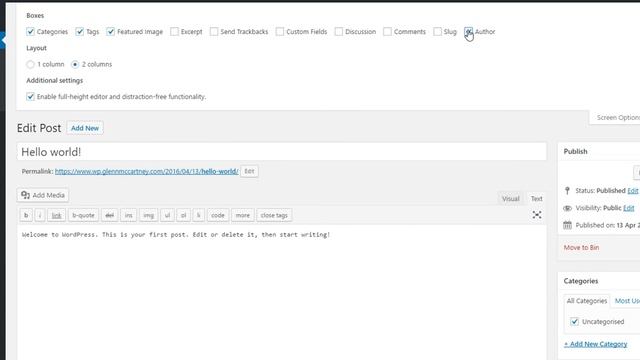
Task: Toggle the Author box checkbox
Action: [x=469, y=31]
